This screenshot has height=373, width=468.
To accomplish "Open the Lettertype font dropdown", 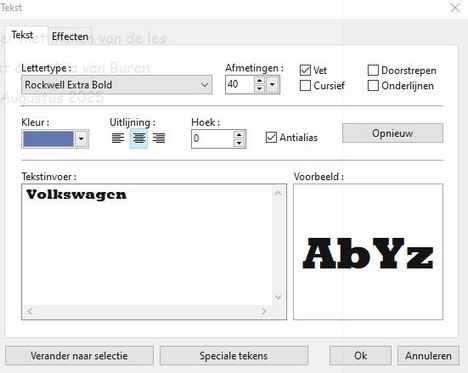I will coord(117,85).
